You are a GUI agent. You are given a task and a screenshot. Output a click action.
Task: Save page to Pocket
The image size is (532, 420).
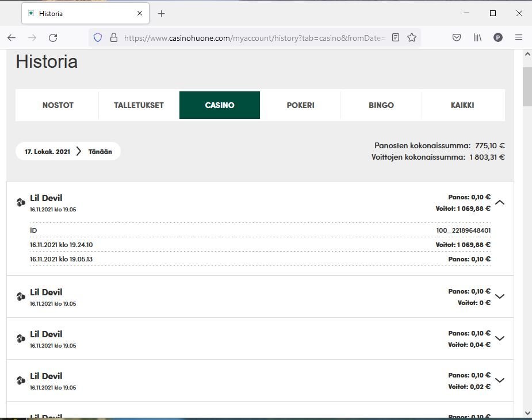tap(457, 37)
